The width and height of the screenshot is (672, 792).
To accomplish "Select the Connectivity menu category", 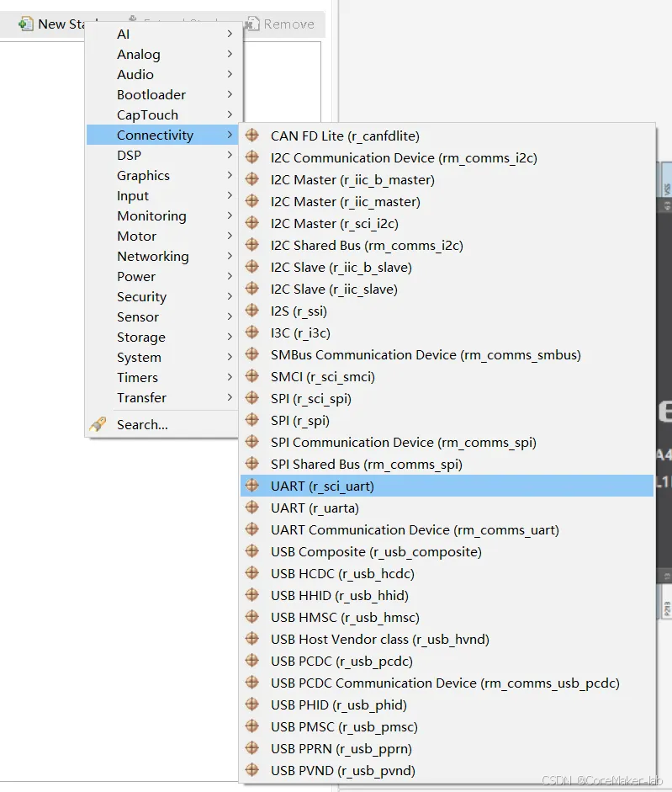I will (x=162, y=135).
